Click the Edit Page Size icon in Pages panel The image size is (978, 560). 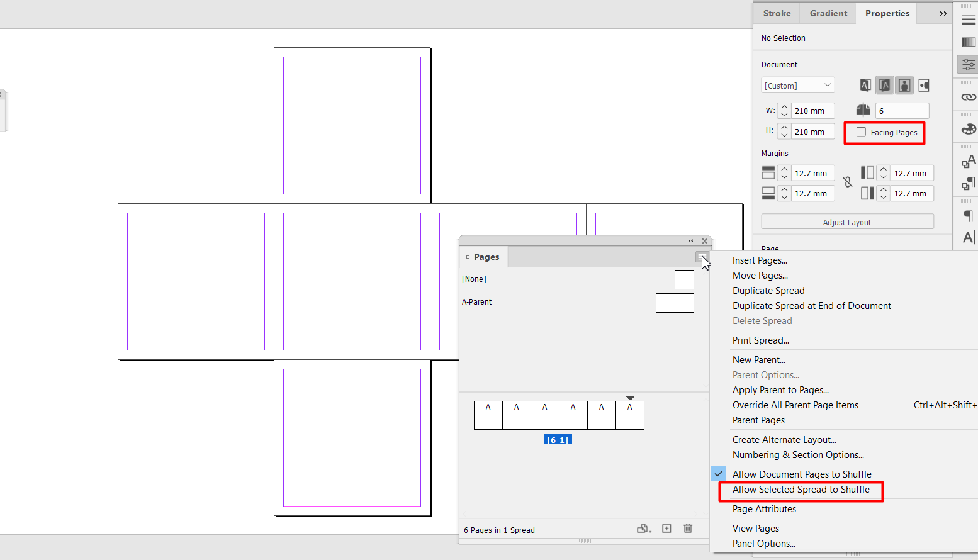pos(643,529)
